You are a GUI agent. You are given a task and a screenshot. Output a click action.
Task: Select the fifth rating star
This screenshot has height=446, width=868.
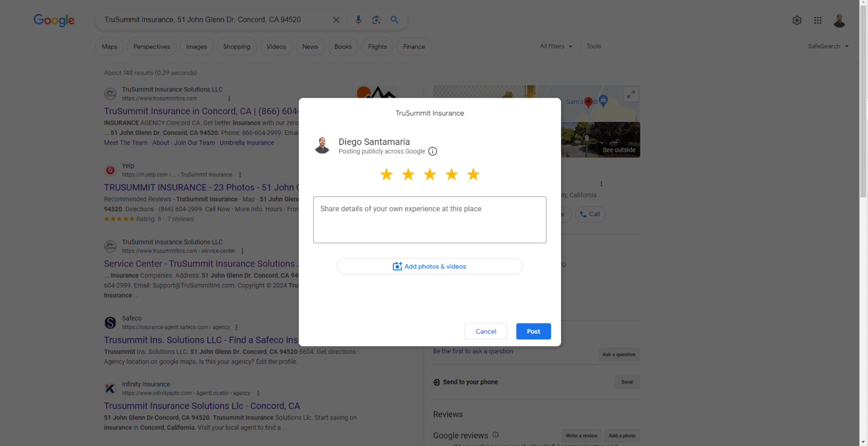[x=474, y=174]
